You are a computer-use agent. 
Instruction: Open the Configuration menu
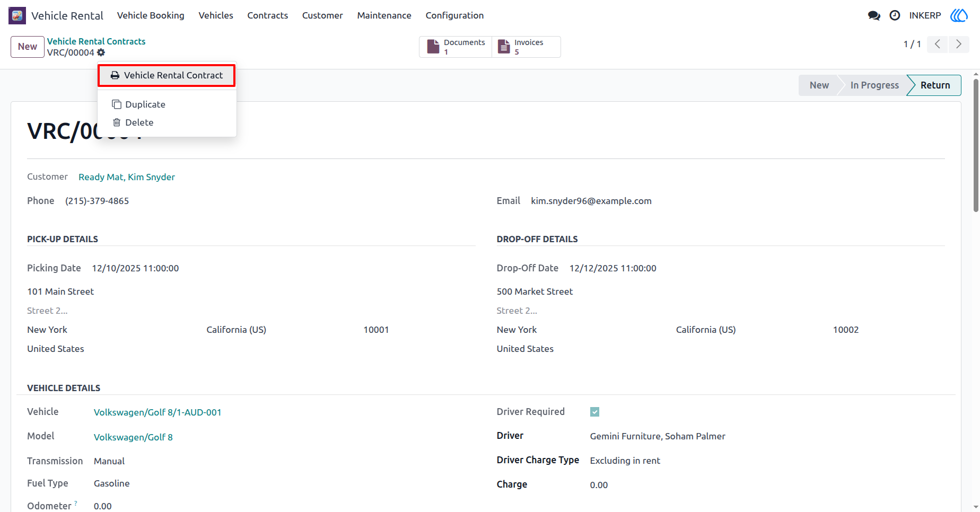pyautogui.click(x=454, y=15)
